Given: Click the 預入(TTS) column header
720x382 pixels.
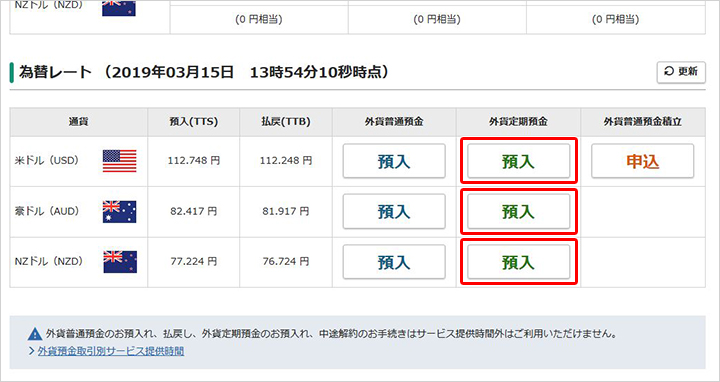Looking at the screenshot, I should click(193, 122).
